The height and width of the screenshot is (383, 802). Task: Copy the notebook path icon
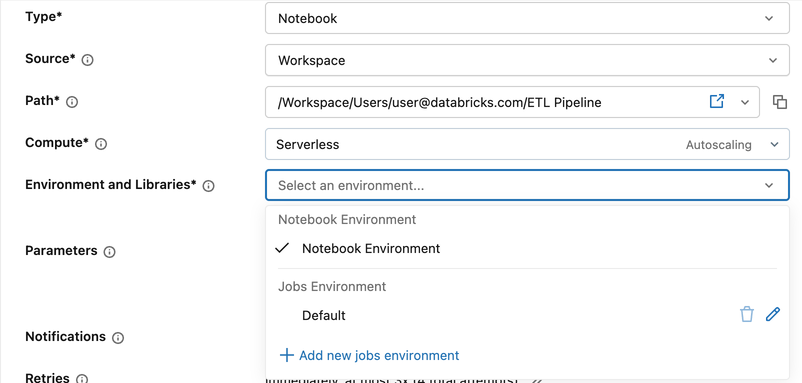coord(779,102)
